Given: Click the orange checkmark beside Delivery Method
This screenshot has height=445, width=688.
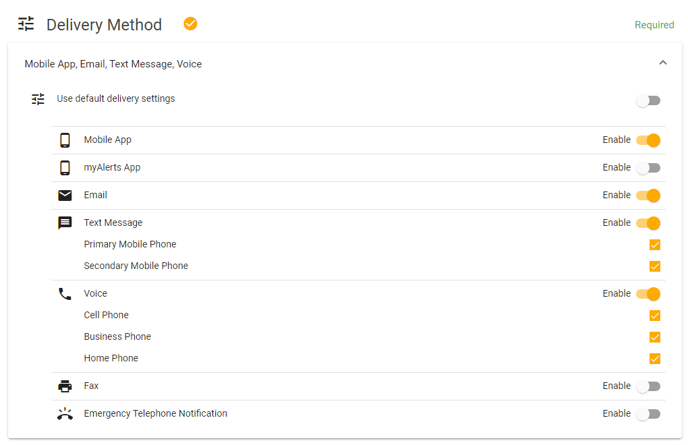Looking at the screenshot, I should point(190,24).
